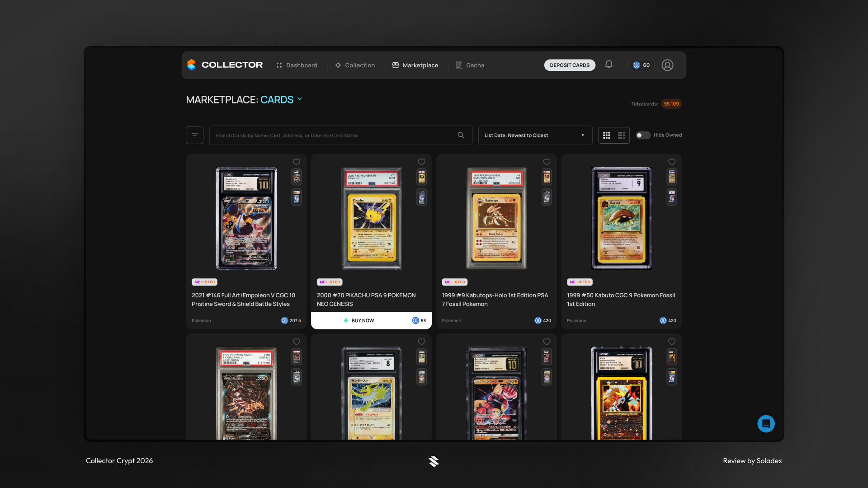Open the filter options using the funnel icon
Image resolution: width=868 pixels, height=488 pixels.
click(194, 135)
